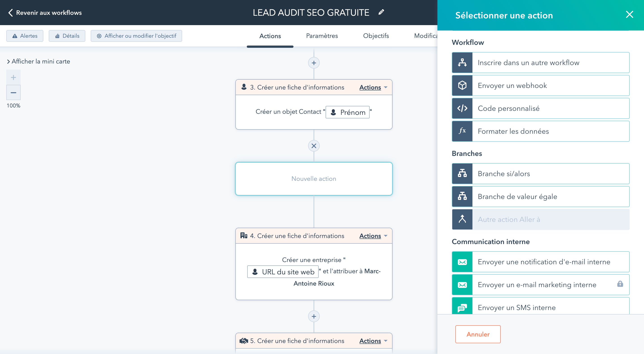
Task: Switch to the Paramètres tab
Action: 322,36
